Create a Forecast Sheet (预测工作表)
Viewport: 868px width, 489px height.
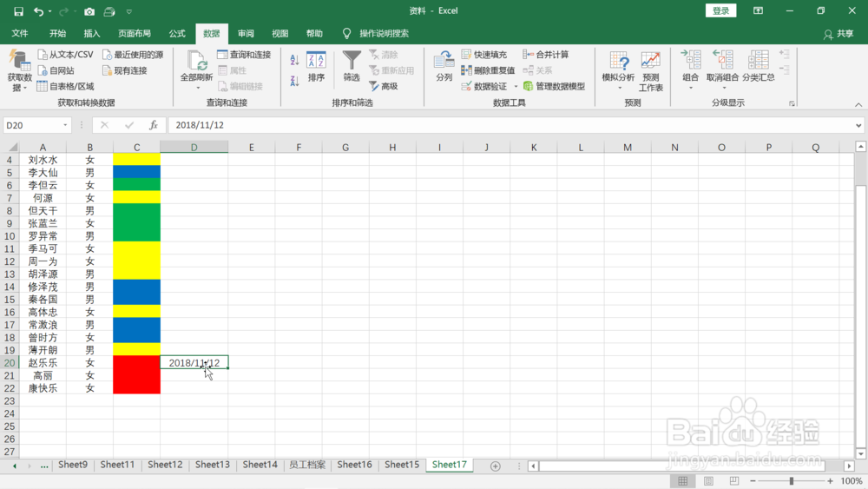click(650, 70)
